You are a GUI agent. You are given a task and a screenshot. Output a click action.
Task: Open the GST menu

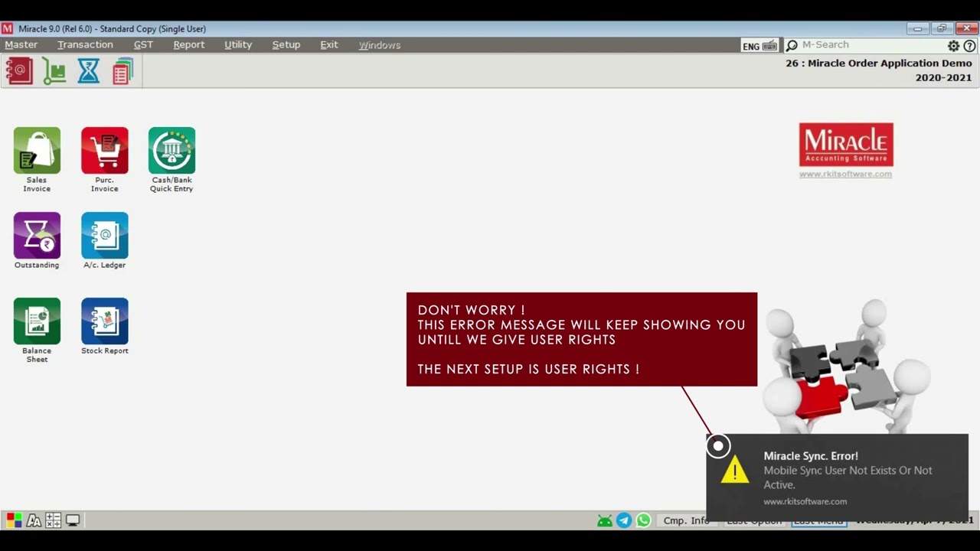pos(143,45)
